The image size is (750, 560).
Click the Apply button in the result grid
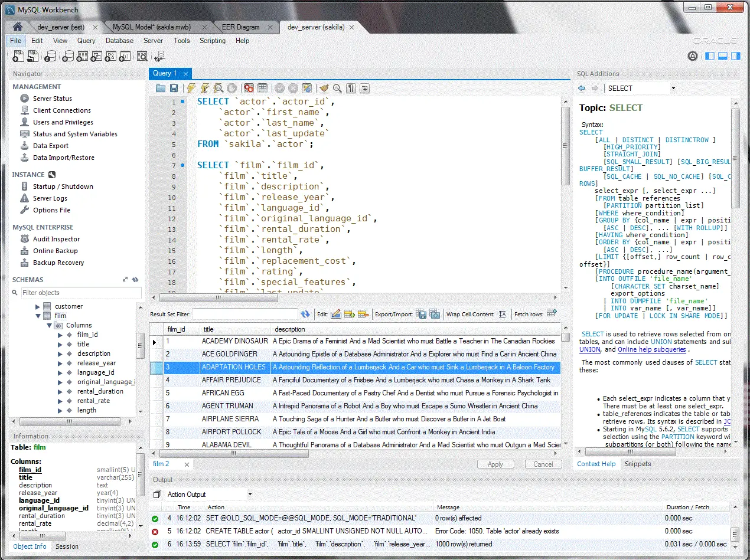(x=495, y=464)
